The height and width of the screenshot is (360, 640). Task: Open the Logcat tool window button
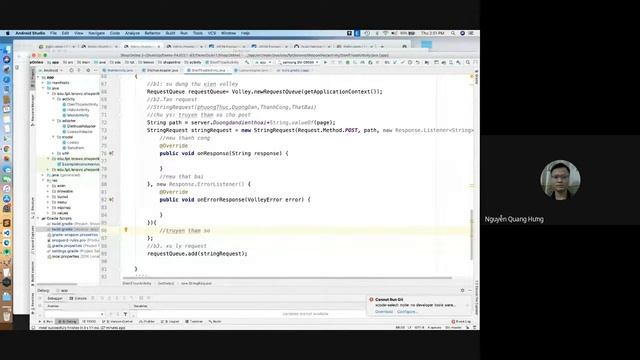(x=171, y=322)
